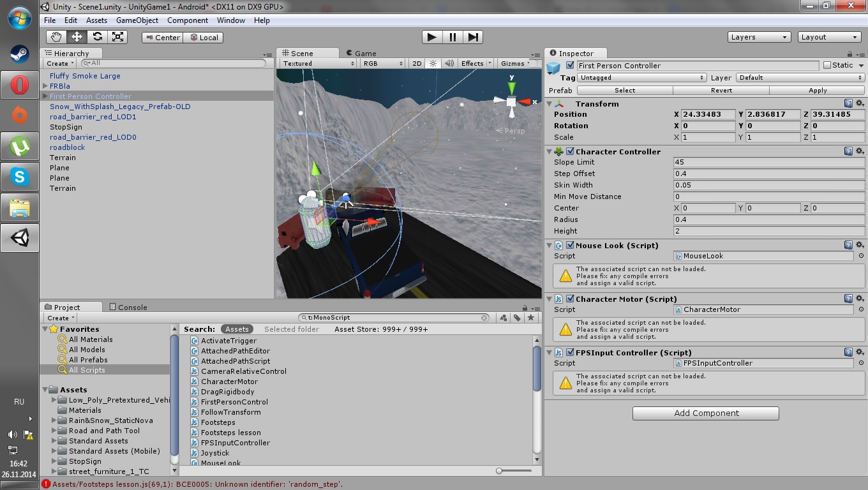Open the Tag dropdown
This screenshot has height=490, width=868.
(641, 77)
